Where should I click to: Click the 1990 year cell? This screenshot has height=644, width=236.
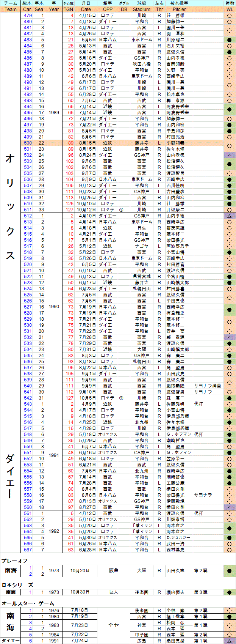[54, 307]
